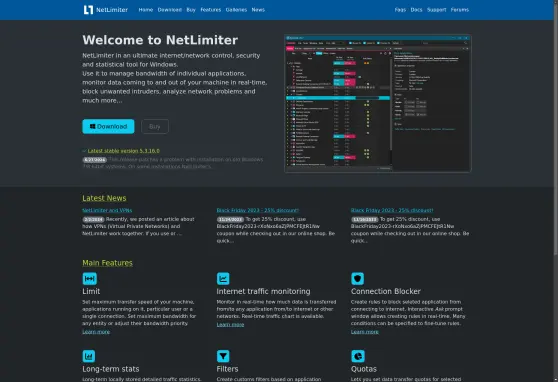Follow Learn more under Internet traffic monitoring
558x382 pixels.
(230, 325)
